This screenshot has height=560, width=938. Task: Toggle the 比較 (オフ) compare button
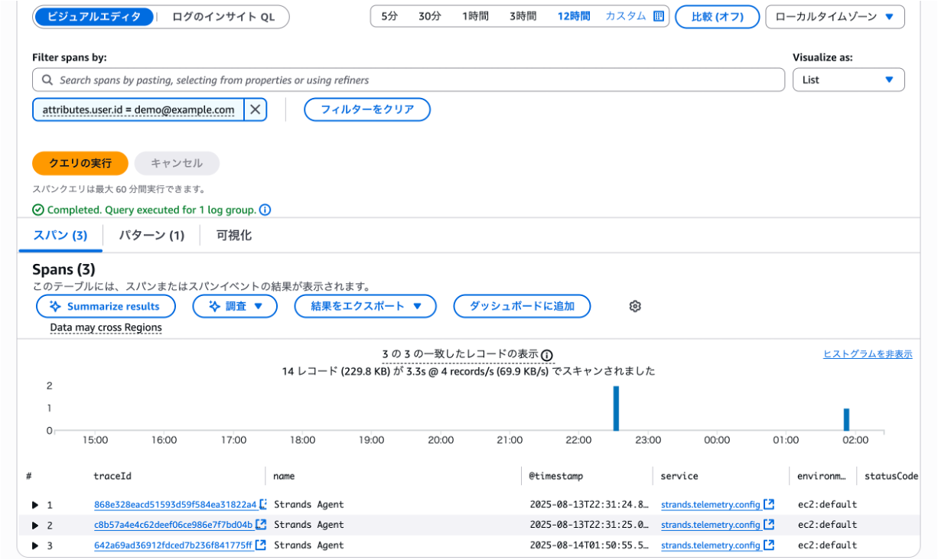pos(717,17)
